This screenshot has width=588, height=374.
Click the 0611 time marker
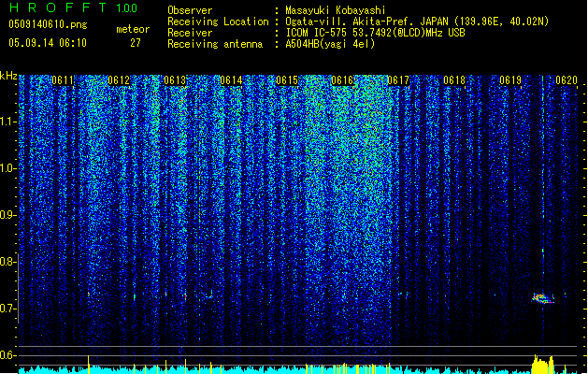tap(63, 80)
